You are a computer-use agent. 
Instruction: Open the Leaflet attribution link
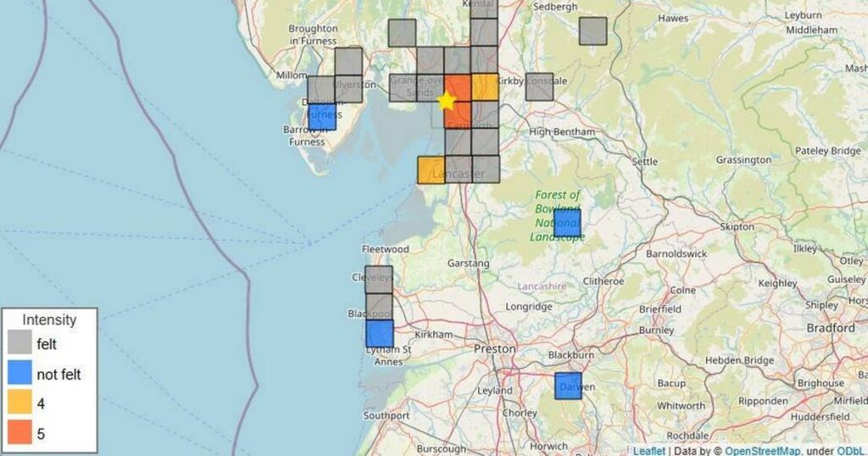point(649,449)
